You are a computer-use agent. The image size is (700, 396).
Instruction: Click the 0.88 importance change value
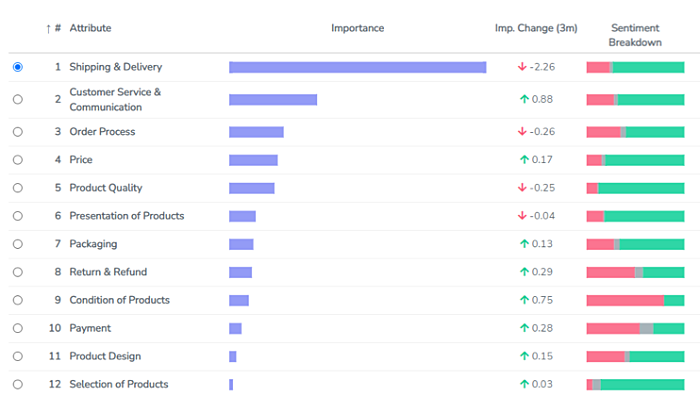coord(542,99)
